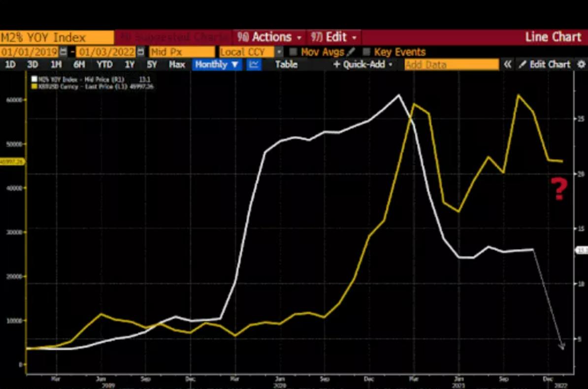The image size is (588, 389).
Task: Click the red question mark annotation
Action: 559,189
